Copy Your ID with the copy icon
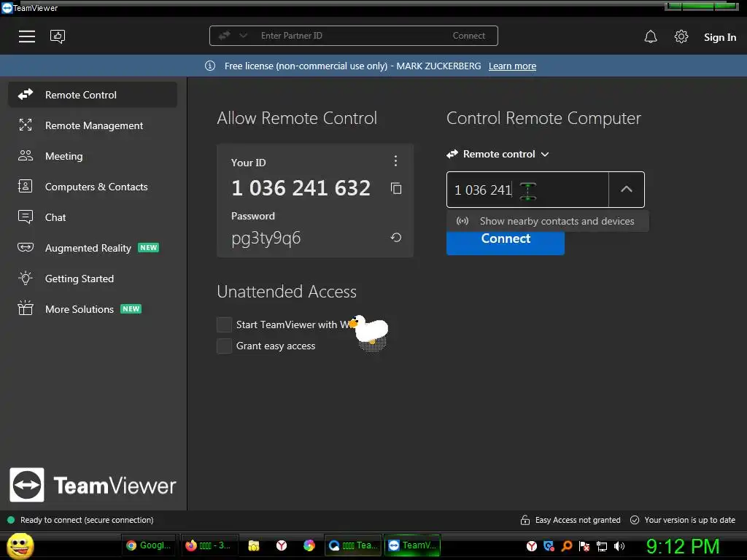Viewport: 747px width, 560px height. (x=396, y=189)
